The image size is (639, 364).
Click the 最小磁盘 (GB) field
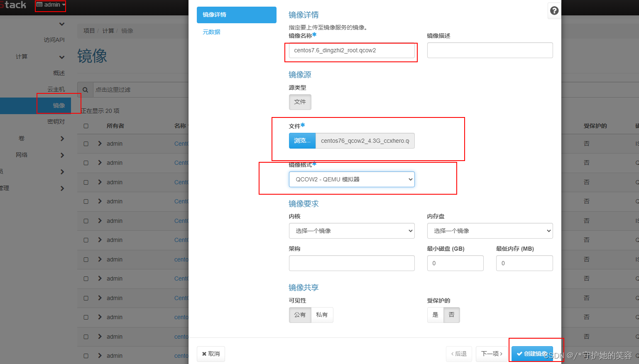point(455,263)
